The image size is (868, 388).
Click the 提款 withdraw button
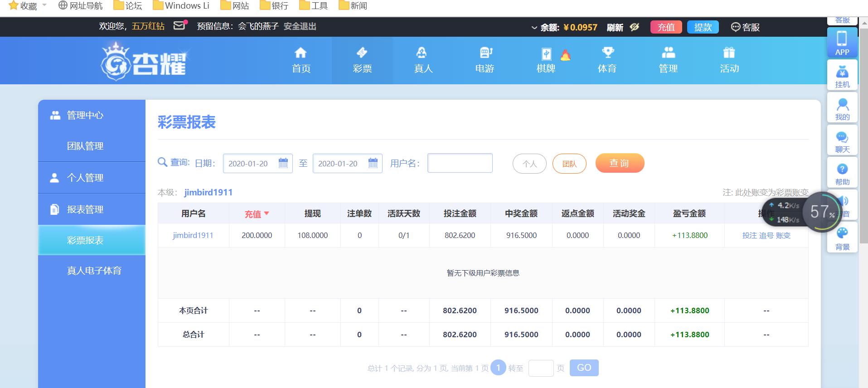click(x=703, y=27)
